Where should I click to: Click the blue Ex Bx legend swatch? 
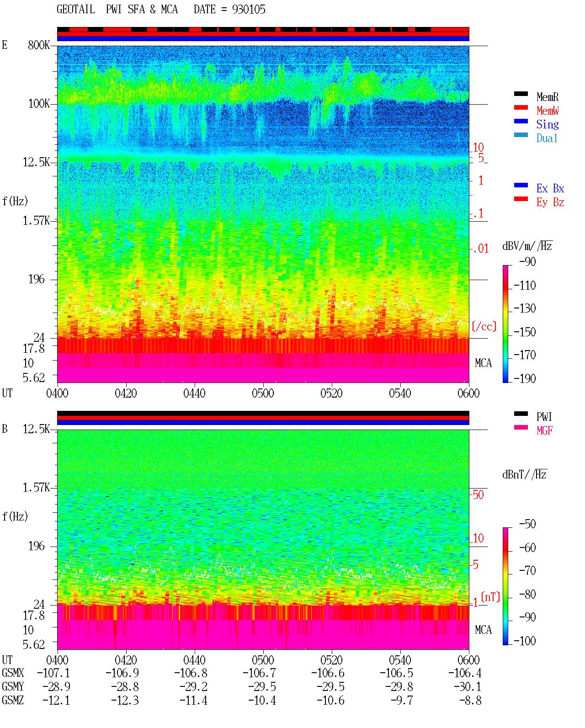coord(521,185)
